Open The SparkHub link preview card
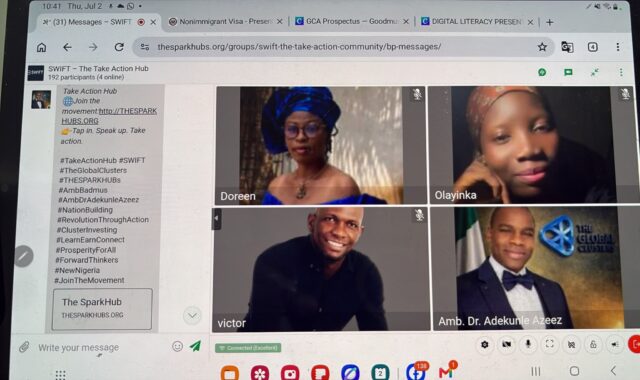 pos(102,309)
